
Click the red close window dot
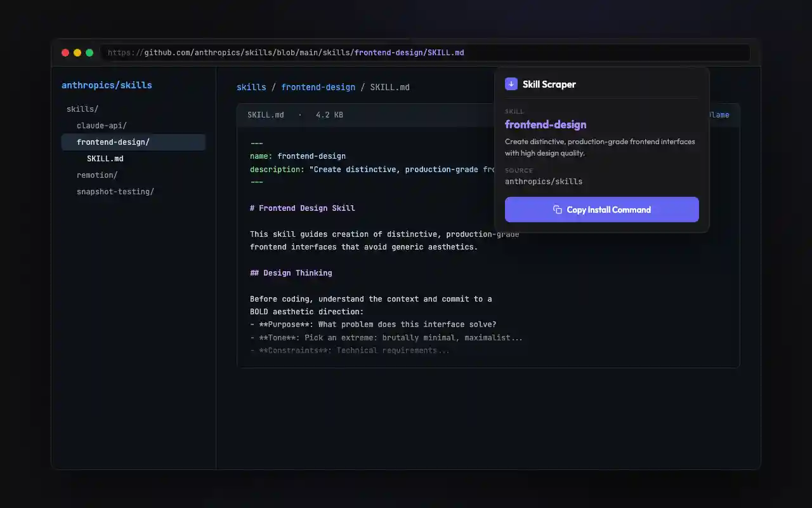pos(65,53)
